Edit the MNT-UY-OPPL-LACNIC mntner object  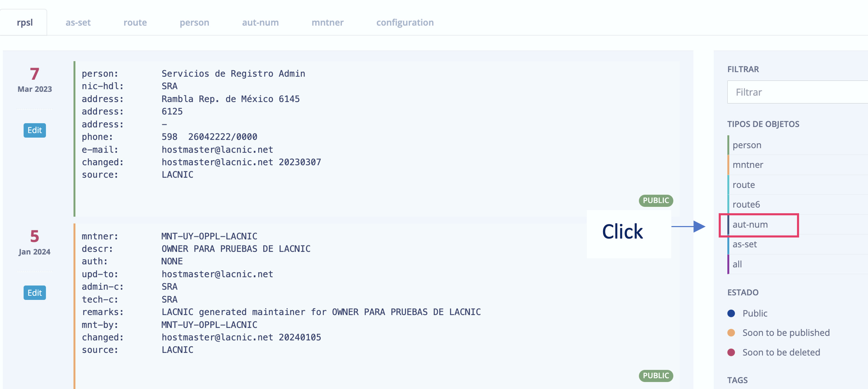pyautogui.click(x=35, y=293)
